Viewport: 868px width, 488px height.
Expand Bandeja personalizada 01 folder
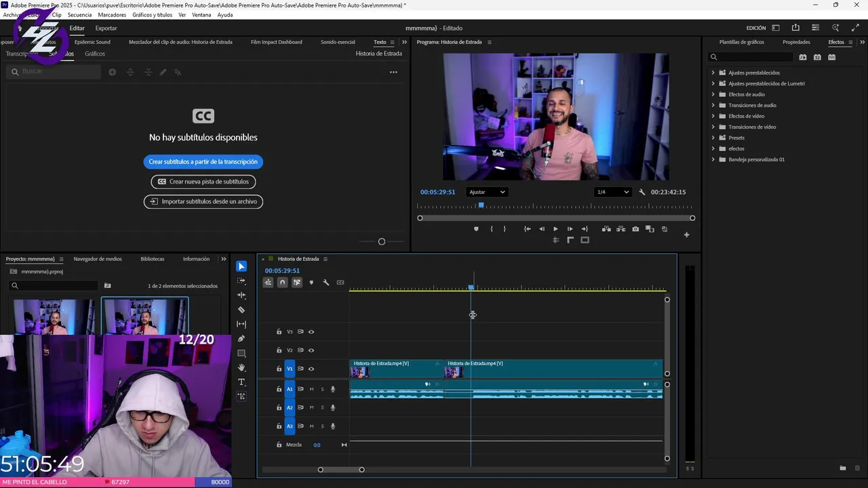[x=713, y=159]
